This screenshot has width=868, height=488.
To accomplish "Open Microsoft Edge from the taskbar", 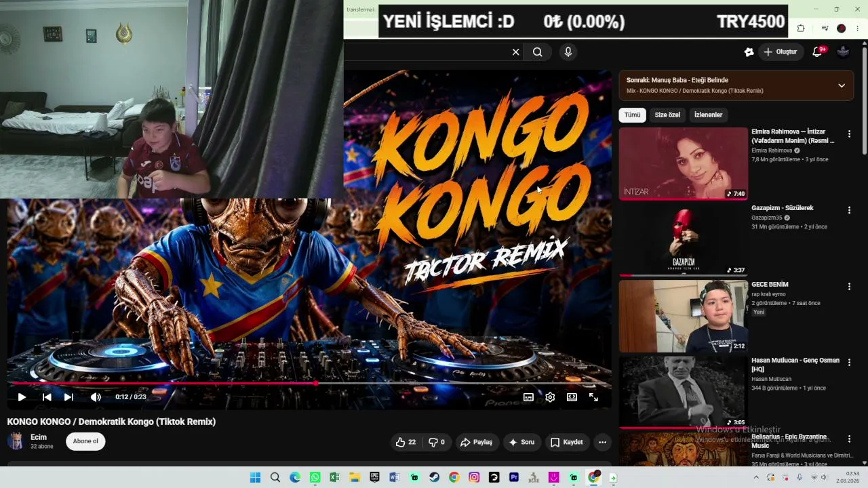I will coord(295,478).
